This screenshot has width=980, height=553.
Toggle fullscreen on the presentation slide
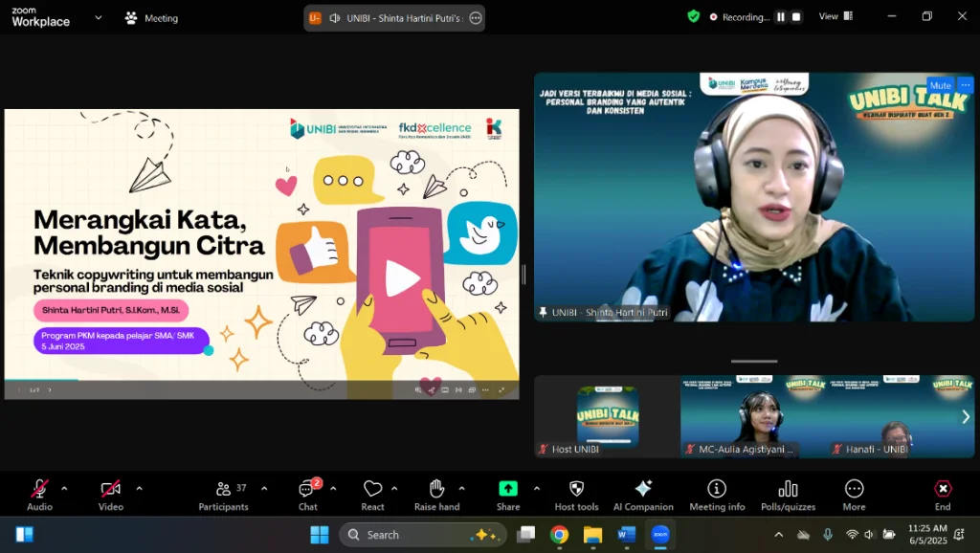pos(501,390)
